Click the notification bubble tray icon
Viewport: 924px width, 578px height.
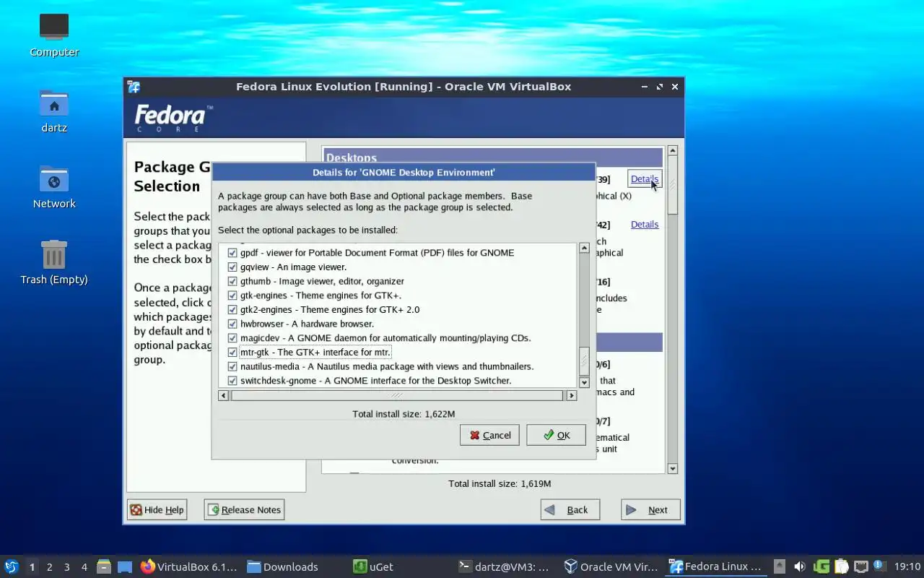[879, 566]
